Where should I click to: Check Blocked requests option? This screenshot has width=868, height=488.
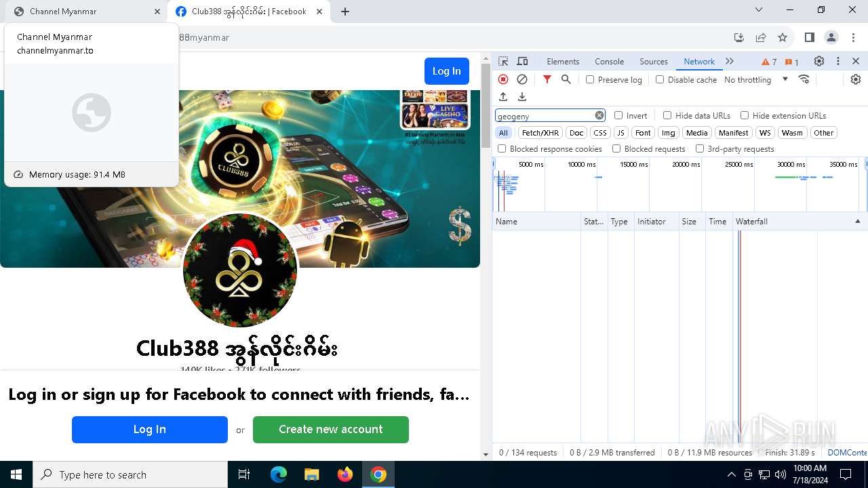coord(616,148)
